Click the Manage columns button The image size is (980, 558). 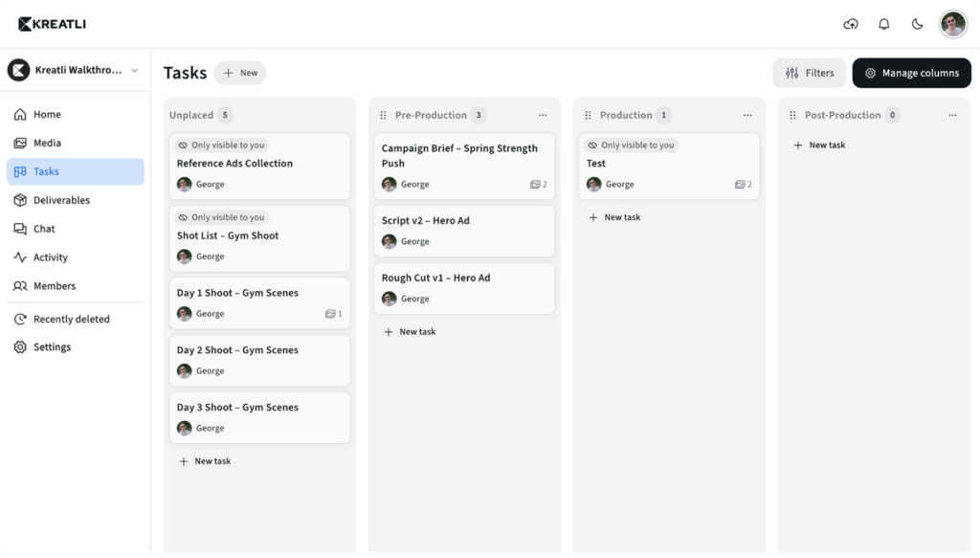pyautogui.click(x=912, y=73)
